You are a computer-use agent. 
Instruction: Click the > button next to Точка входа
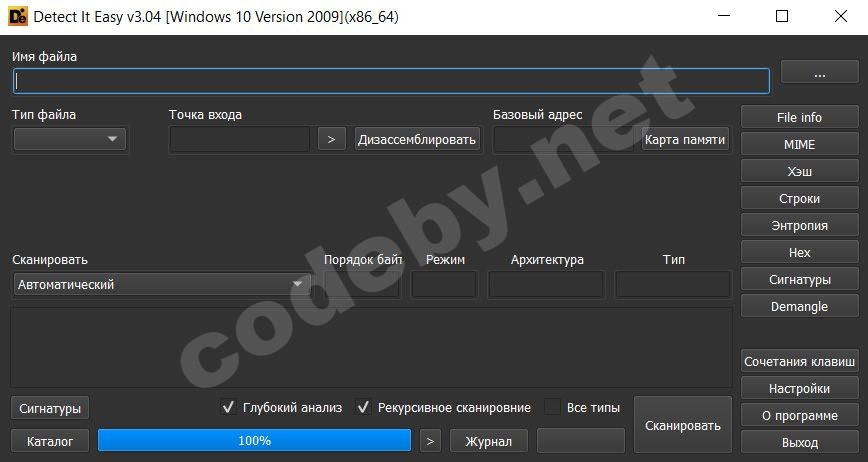332,139
